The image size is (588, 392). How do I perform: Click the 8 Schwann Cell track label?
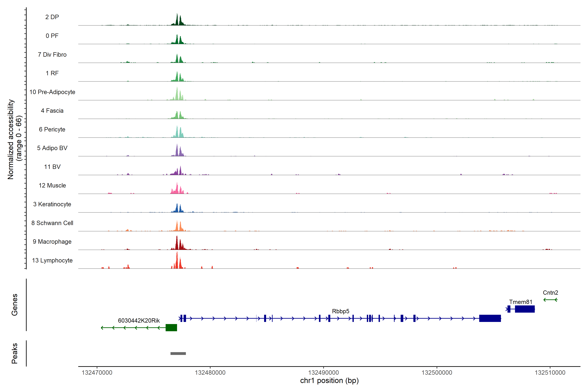click(x=52, y=223)
